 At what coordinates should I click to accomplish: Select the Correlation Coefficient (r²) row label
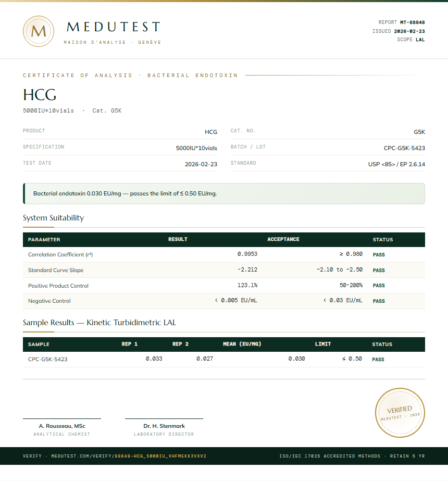(60, 255)
